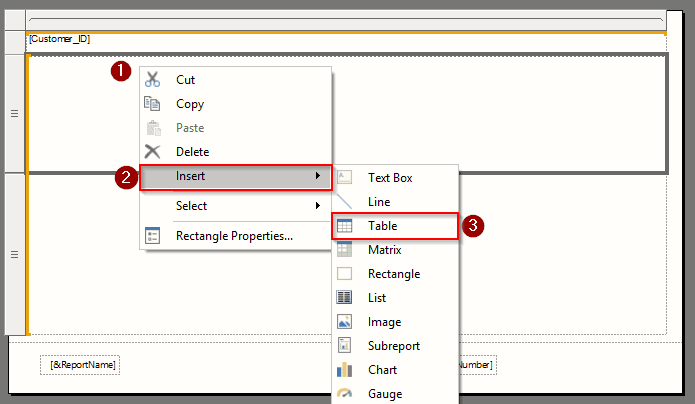This screenshot has width=695, height=404.
Task: Click the Cut scissors icon
Action: coord(152,79)
